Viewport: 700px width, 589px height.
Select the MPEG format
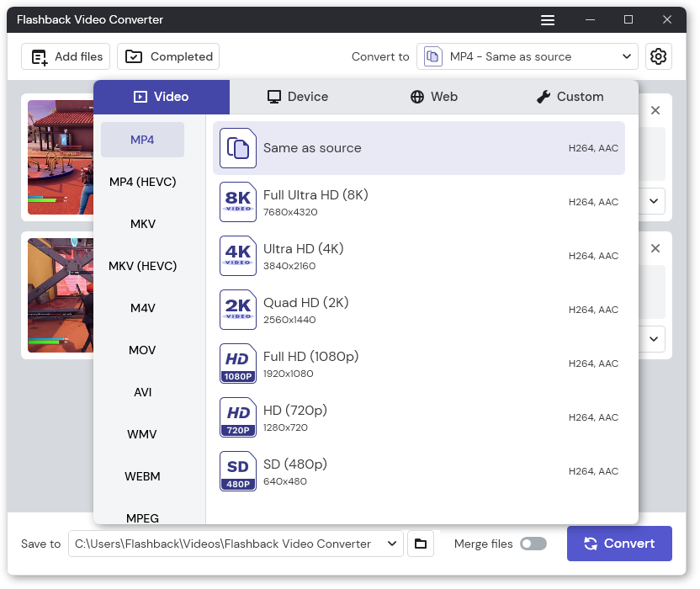point(142,518)
